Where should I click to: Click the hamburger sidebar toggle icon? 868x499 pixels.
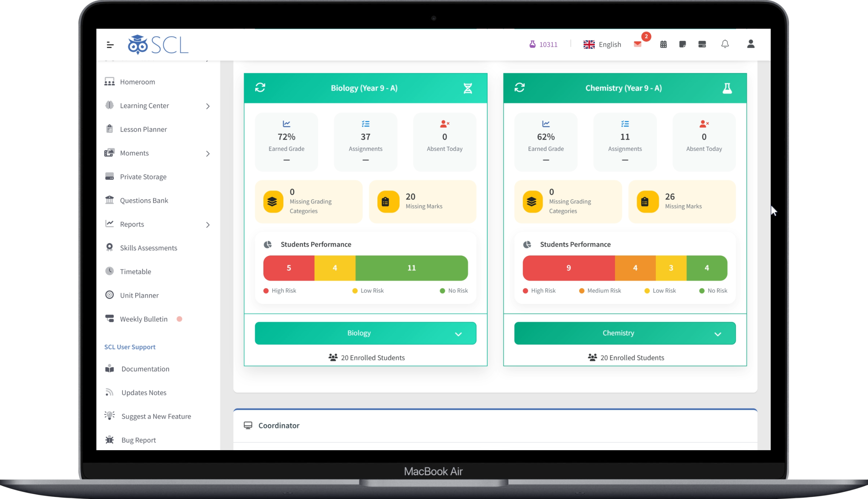[110, 45]
